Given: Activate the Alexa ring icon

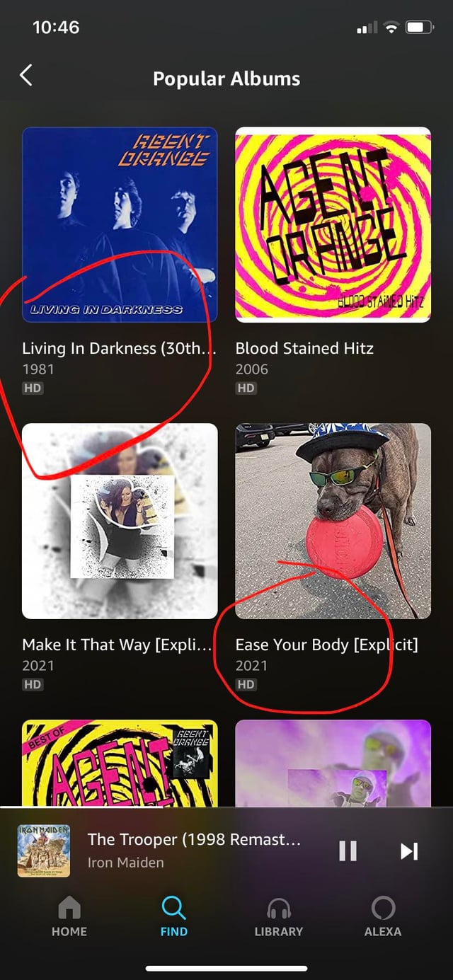Looking at the screenshot, I should click(383, 916).
